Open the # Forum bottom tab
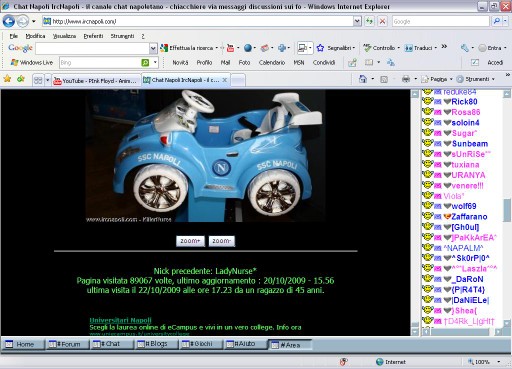Image resolution: width=512 pixels, height=369 pixels. tap(67, 344)
